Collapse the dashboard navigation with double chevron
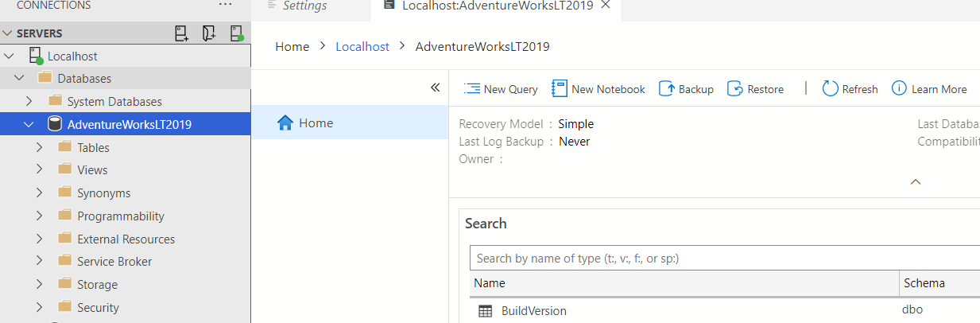Viewport: 980px width, 323px height. tap(435, 88)
